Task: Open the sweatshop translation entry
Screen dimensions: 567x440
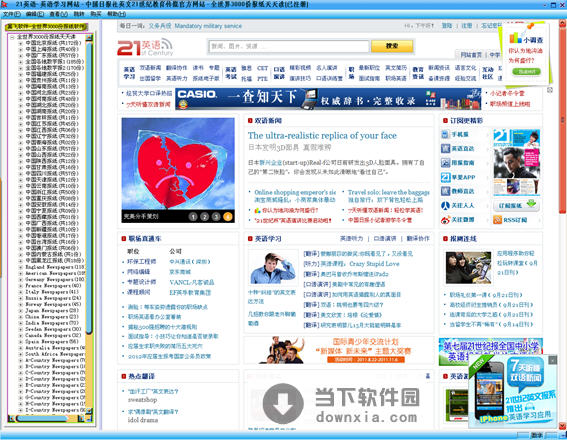Action: tap(142, 400)
